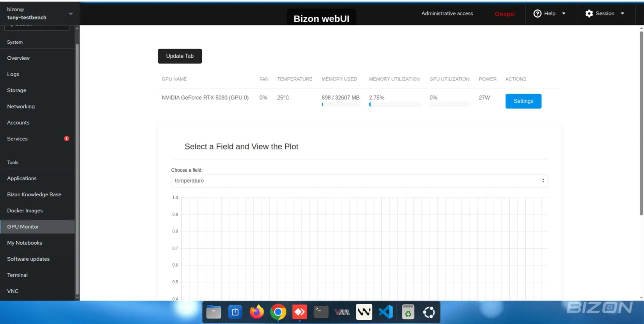This screenshot has height=324, width=644.
Task: Click the sidebar search field
Action: click(37, 27)
